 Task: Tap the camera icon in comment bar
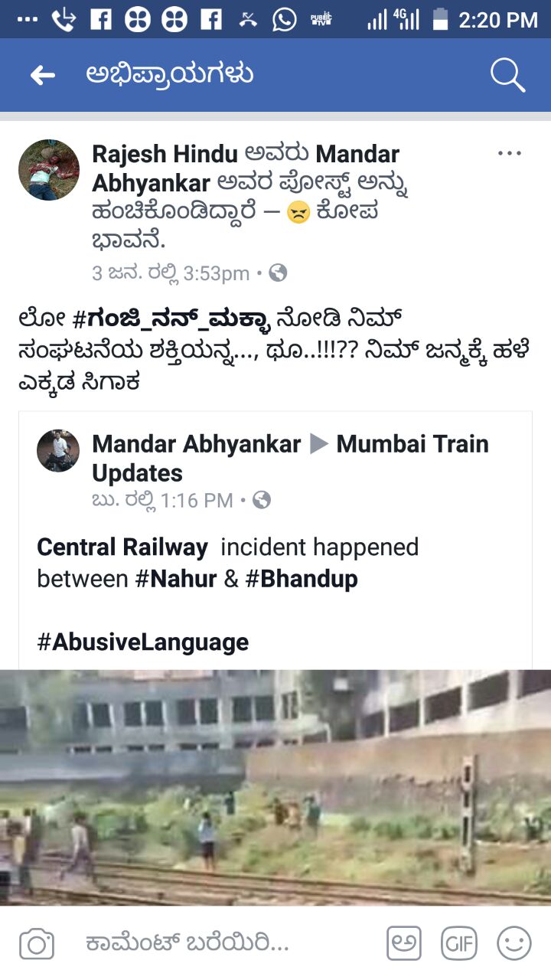point(37,943)
